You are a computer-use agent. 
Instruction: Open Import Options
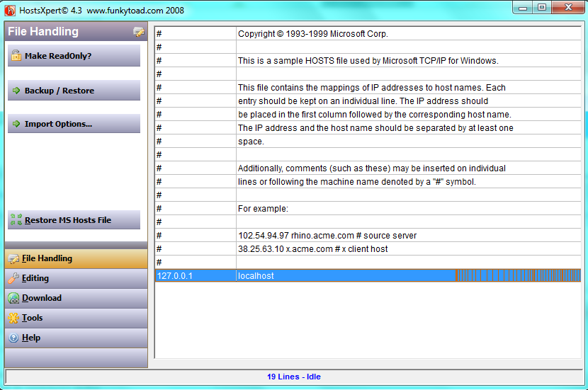(74, 124)
